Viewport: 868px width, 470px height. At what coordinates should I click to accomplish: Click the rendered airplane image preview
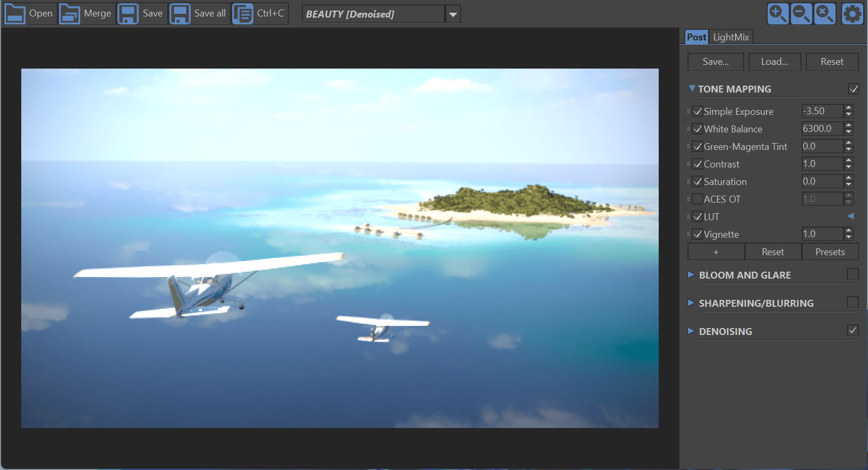pyautogui.click(x=340, y=248)
